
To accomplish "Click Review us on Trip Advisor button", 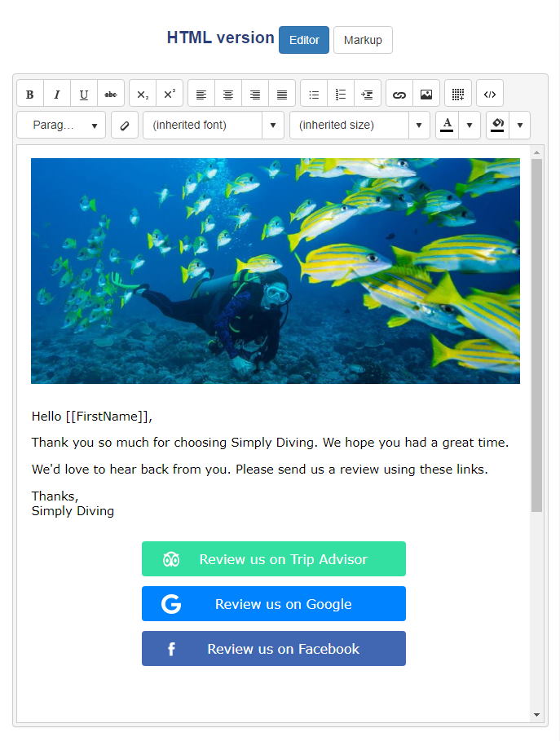I will (x=274, y=559).
